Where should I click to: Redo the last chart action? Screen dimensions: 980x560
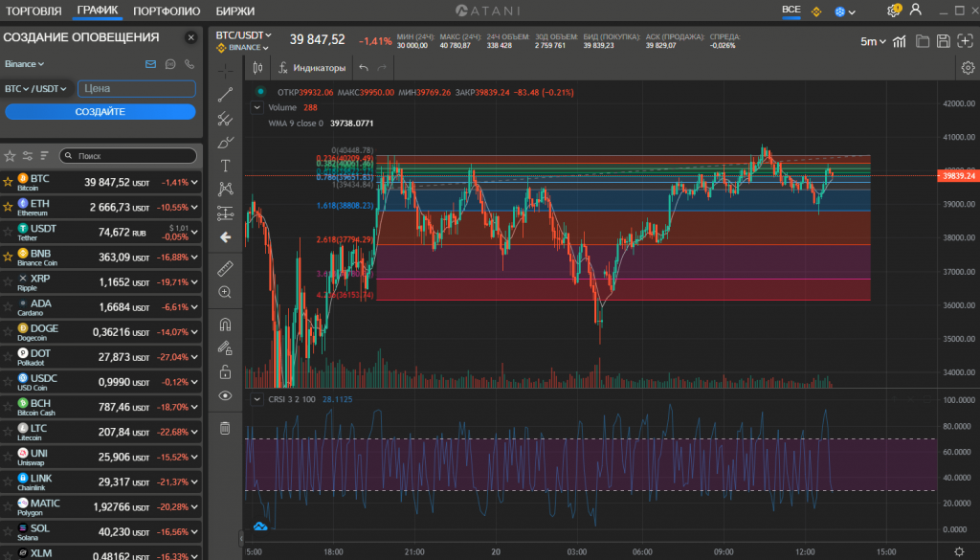point(382,68)
